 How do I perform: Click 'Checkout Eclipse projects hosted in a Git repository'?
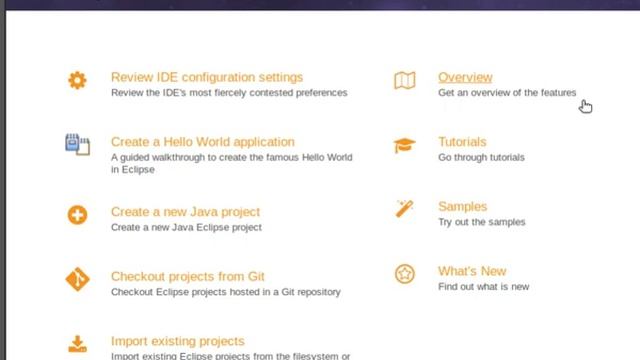point(226,292)
